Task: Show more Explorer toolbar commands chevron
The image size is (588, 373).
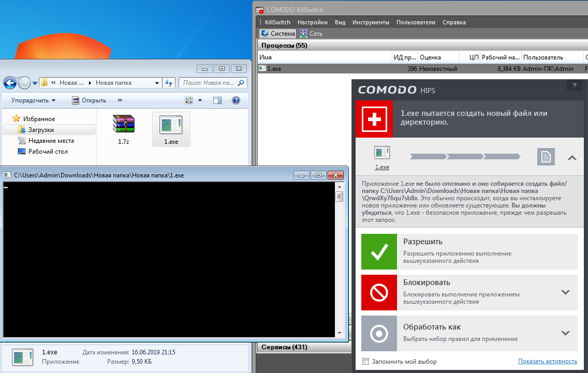Action: tap(120, 100)
